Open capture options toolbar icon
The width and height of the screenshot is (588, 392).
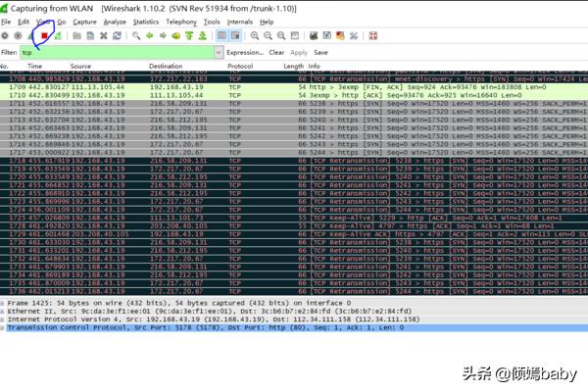pyautogui.click(x=18, y=36)
